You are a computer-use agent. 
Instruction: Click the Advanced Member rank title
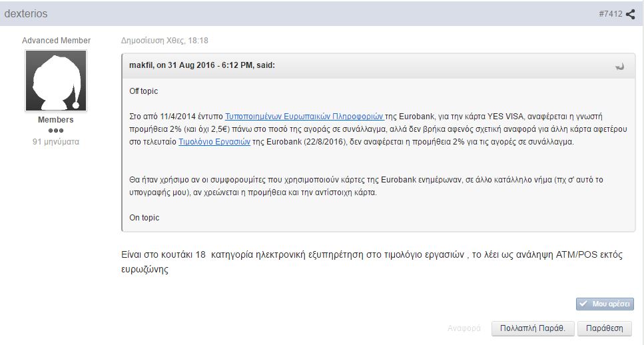click(56, 41)
